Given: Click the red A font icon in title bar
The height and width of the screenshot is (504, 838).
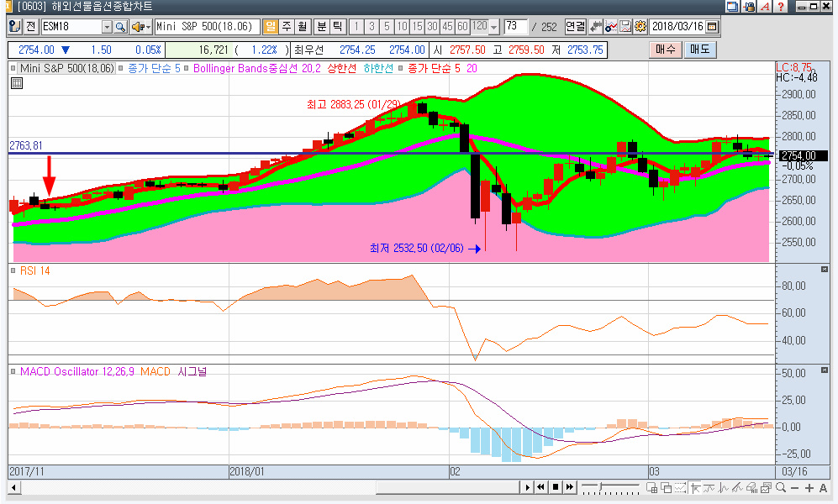Looking at the screenshot, I should pyautogui.click(x=766, y=7).
